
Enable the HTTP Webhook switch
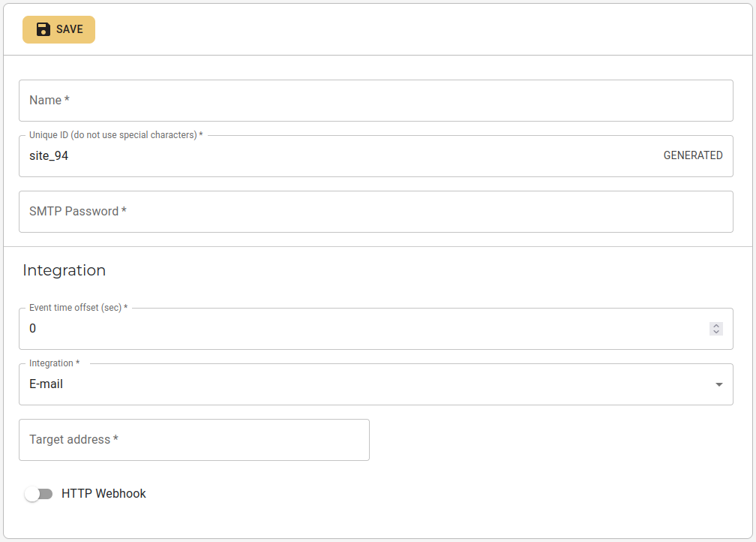coord(38,494)
